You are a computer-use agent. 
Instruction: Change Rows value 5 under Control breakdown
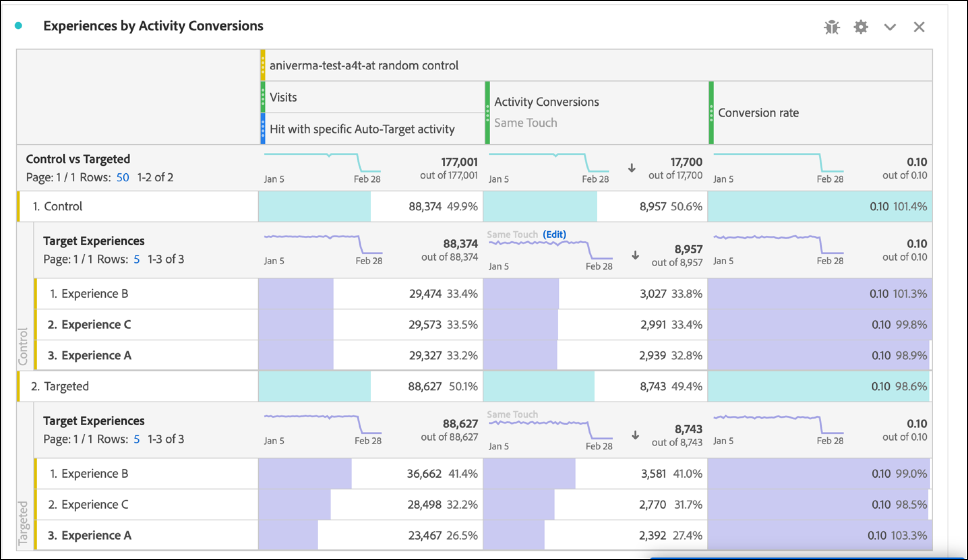[136, 259]
